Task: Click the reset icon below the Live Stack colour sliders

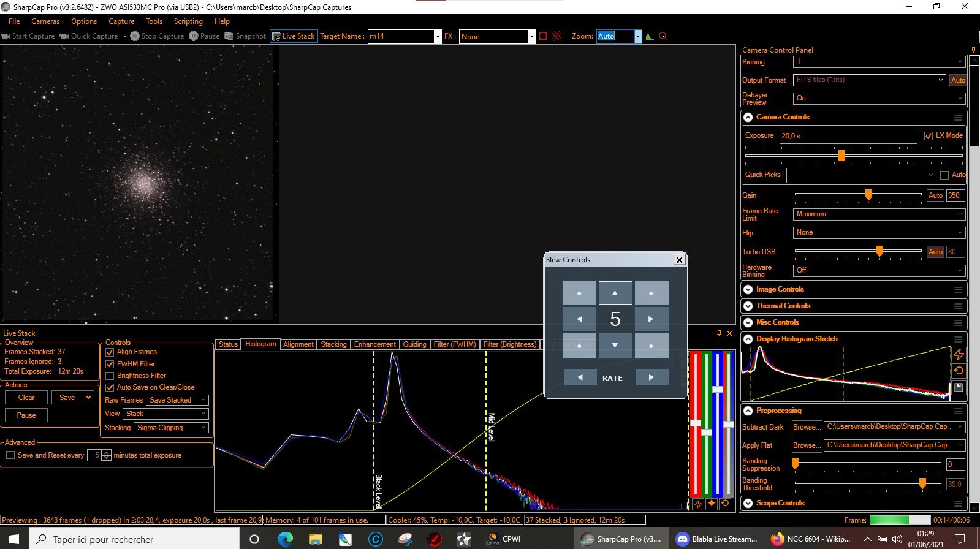Action: pyautogui.click(x=725, y=504)
